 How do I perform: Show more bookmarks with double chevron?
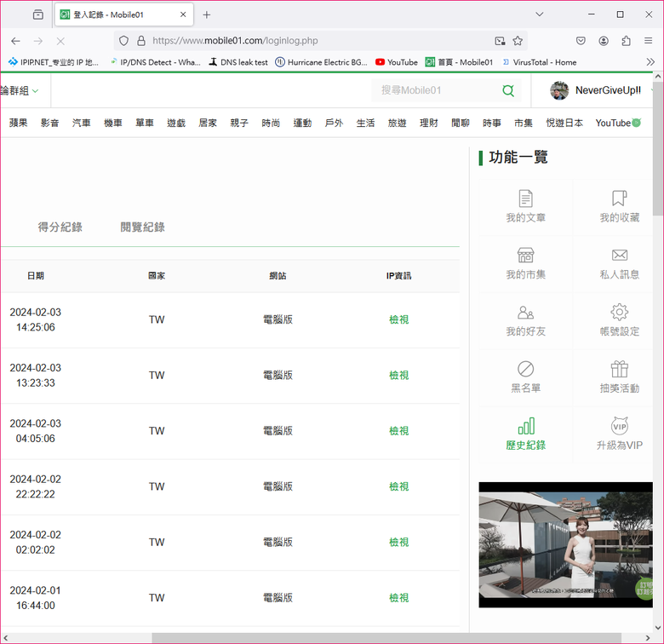(x=650, y=62)
